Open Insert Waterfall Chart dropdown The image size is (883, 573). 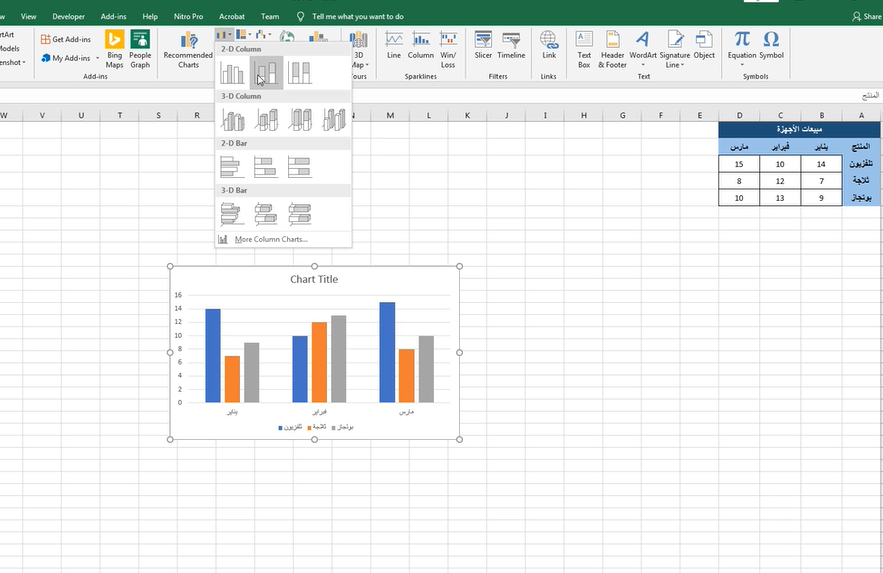click(263, 35)
